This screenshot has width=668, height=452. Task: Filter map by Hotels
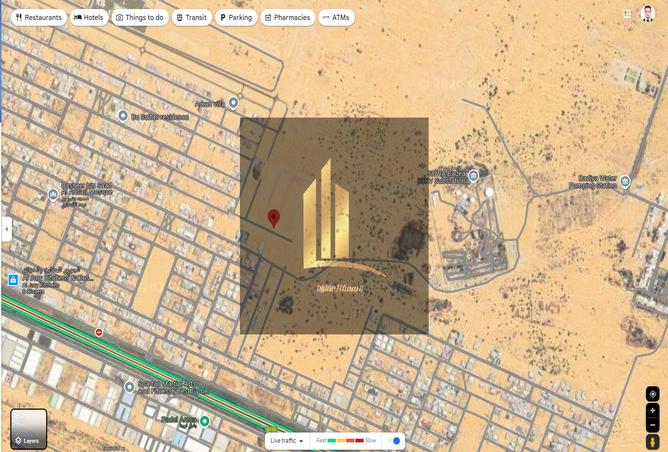tap(89, 17)
